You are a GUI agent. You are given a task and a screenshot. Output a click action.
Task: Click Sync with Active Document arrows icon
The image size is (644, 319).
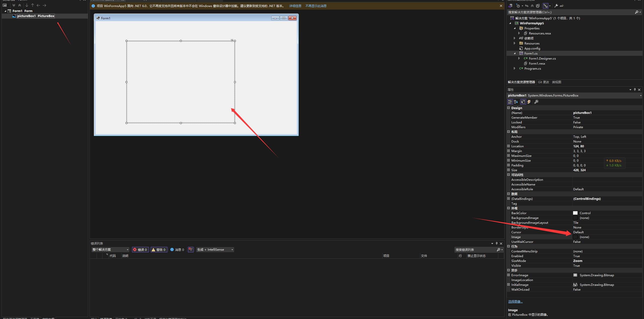point(526,6)
